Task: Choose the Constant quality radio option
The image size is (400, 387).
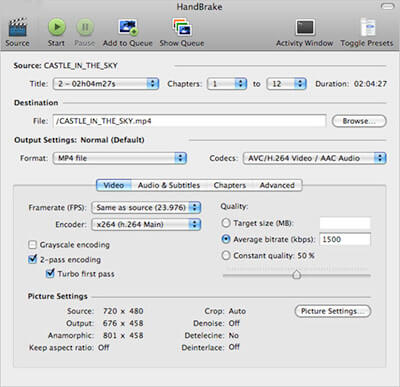Action: click(226, 256)
